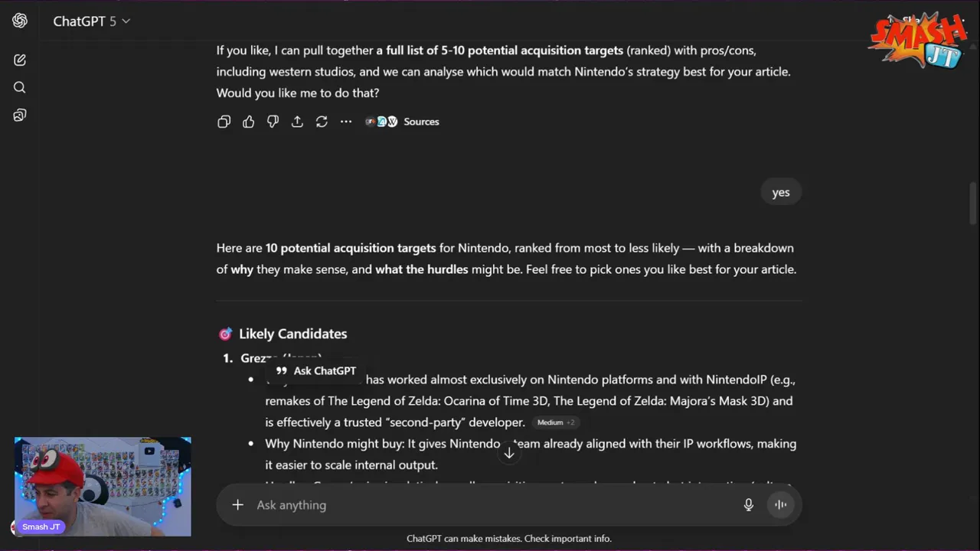The width and height of the screenshot is (980, 551).
Task: Focus the Ask anything input field
Action: point(490,505)
